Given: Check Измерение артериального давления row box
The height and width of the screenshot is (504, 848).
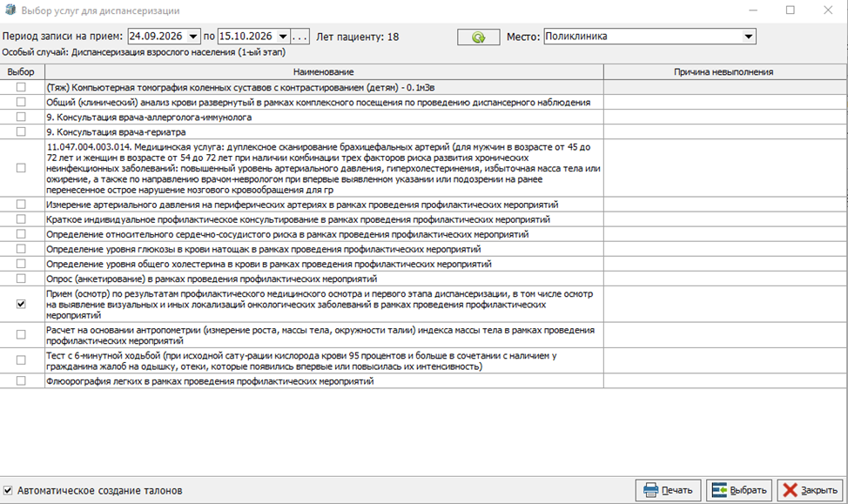Looking at the screenshot, I should click(21, 205).
